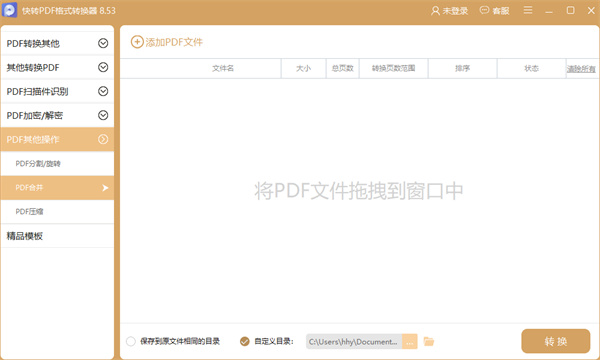Screen dimensions: 600x360
Task: Select PDF压缩 in sidebar
Action: 57,212
